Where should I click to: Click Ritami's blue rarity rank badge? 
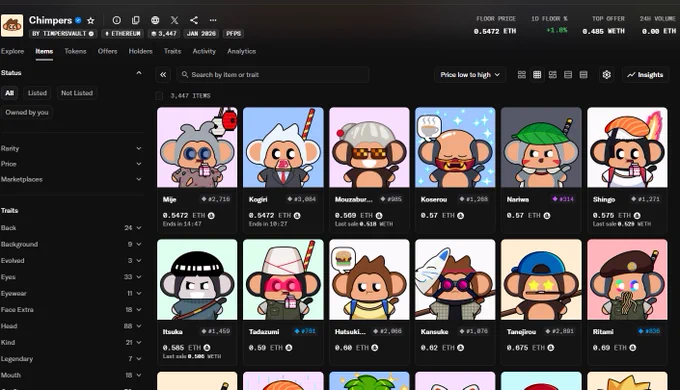(649, 331)
